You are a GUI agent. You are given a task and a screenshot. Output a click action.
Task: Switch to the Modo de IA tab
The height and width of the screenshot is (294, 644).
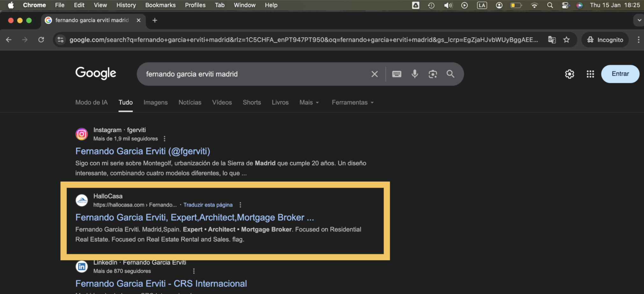tap(91, 102)
